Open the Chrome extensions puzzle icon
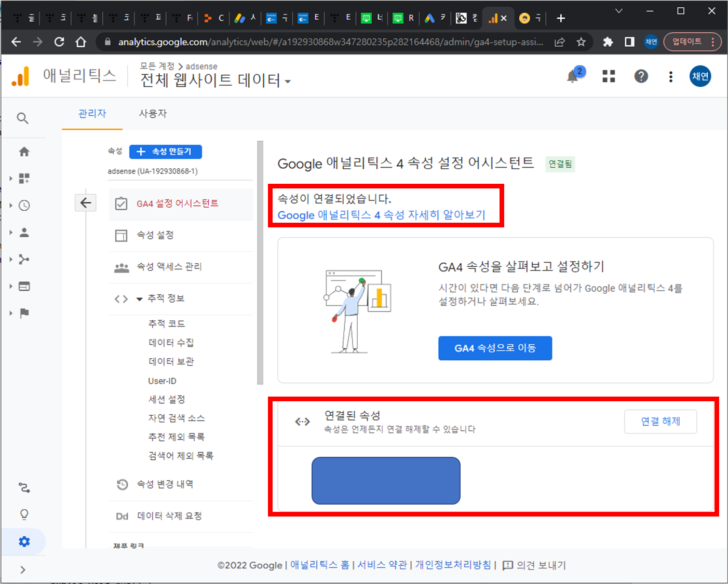Screen dimensions: 728x584 pos(608,42)
